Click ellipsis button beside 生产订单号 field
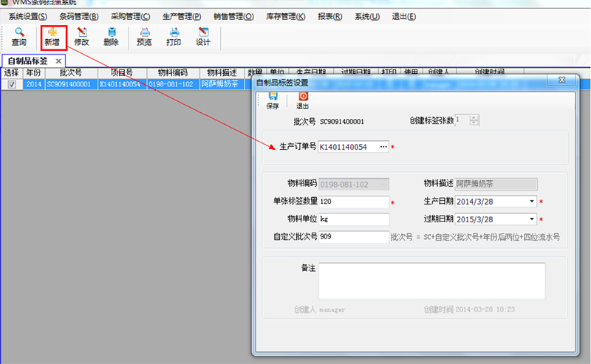The width and height of the screenshot is (591, 364). 383,147
